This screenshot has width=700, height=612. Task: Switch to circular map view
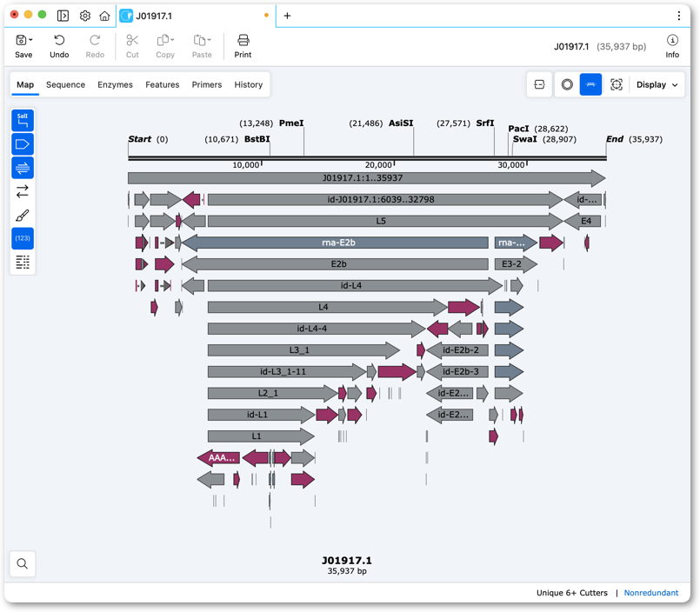[x=567, y=84]
